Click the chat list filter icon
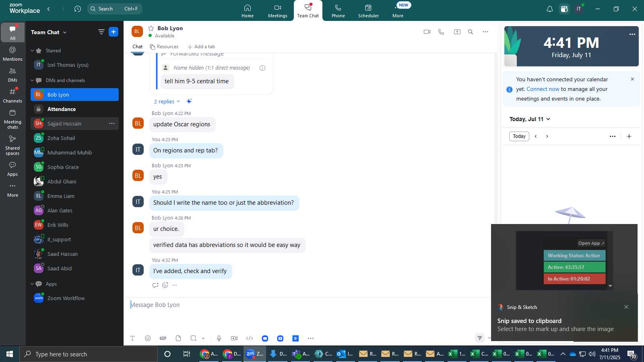The height and width of the screenshot is (362, 644). click(x=101, y=32)
